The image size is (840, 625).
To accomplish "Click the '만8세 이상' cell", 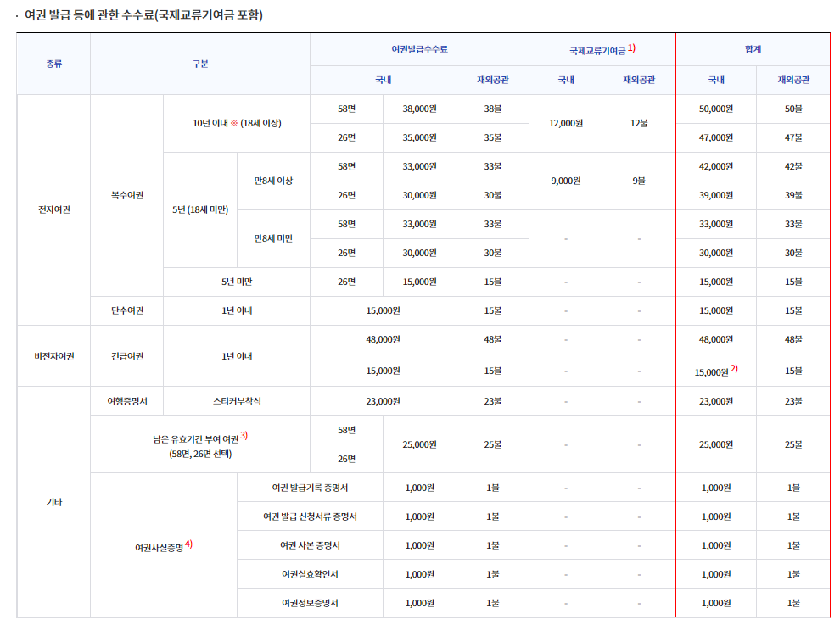I will pyautogui.click(x=273, y=181).
